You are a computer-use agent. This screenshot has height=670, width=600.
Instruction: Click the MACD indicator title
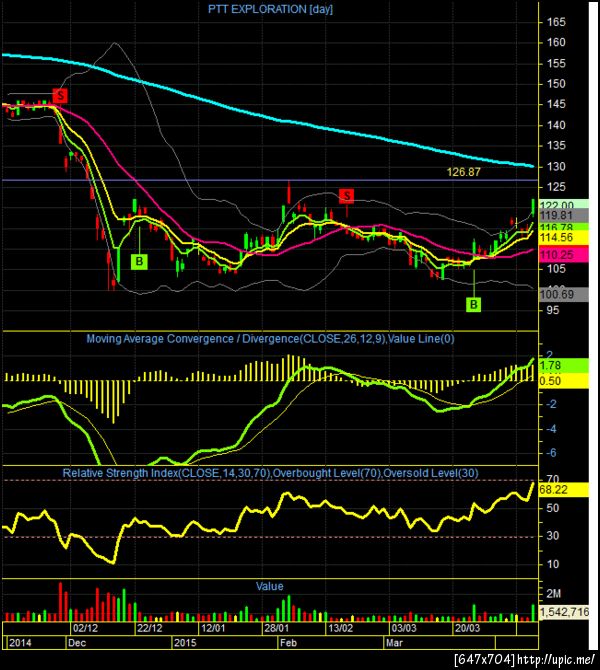270,339
